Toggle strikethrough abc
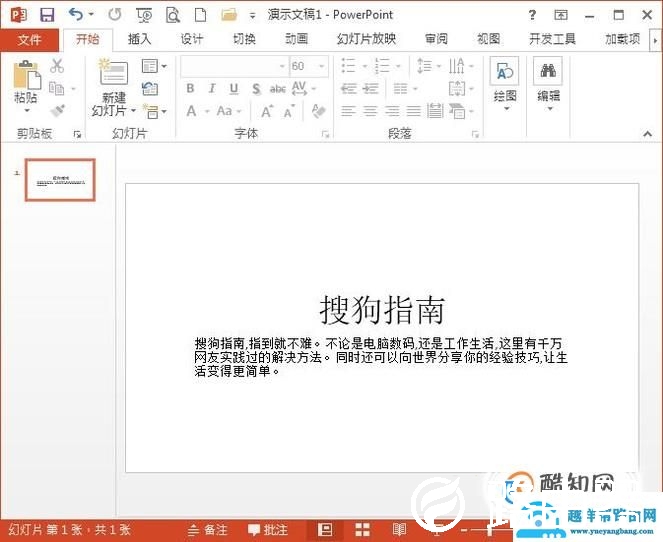Image resolution: width=663 pixels, height=542 pixels. click(277, 89)
